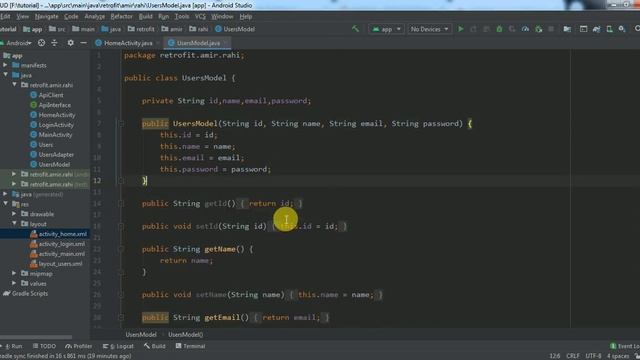Click the Stop square icon in toolbar
The width and height of the screenshot is (640, 360).
point(551,29)
